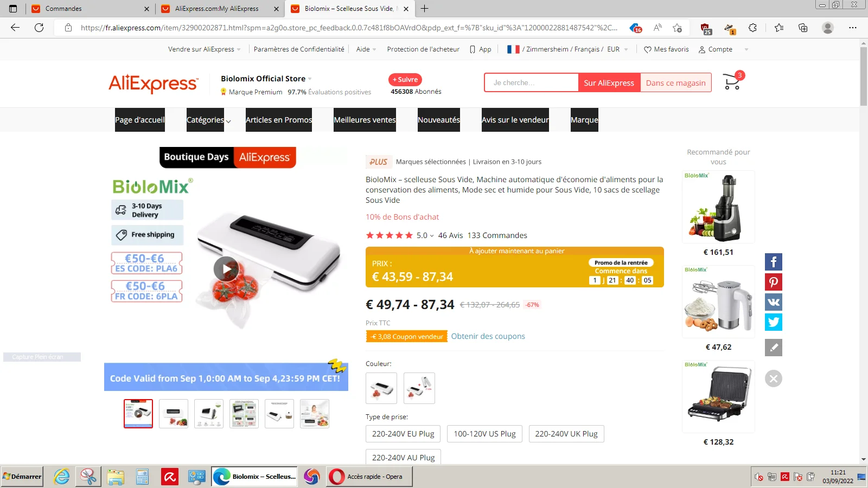This screenshot has width=868, height=488.
Task: Share product on Facebook icon
Action: tap(774, 262)
